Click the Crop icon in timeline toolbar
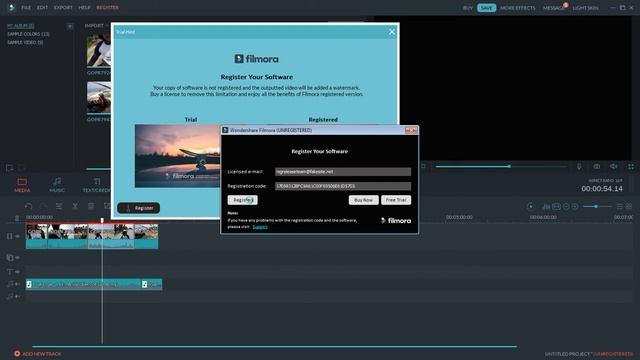 tap(107, 206)
